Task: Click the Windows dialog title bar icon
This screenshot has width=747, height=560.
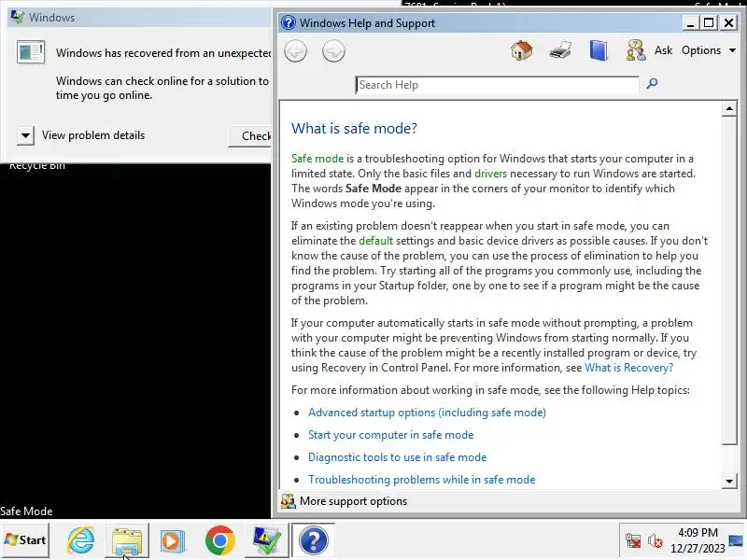Action: tap(17, 17)
